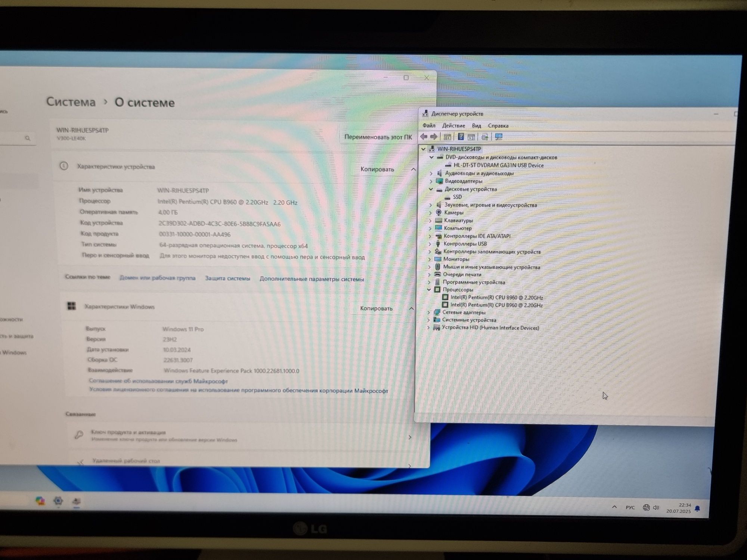This screenshot has height=560, width=747.
Task: Switch input language РУС indicator
Action: [630, 508]
